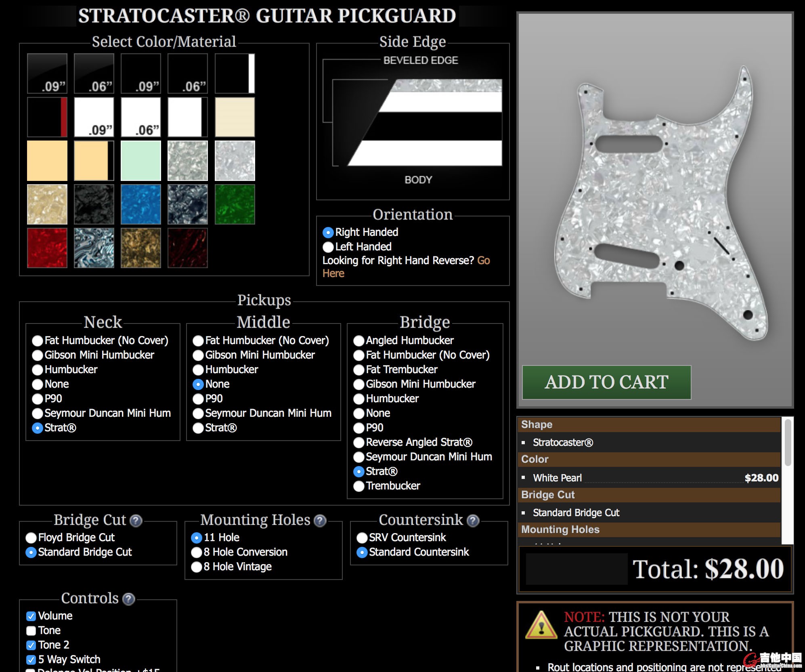Open the Countersink help icon
The image size is (805, 672).
pos(473,521)
